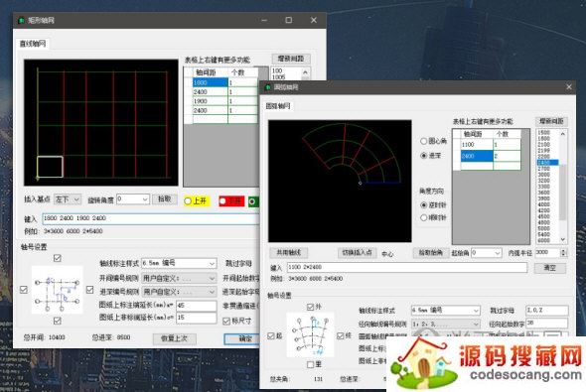Click the 内弧半径 spinner arrows
The image size is (586, 392).
tap(563, 253)
